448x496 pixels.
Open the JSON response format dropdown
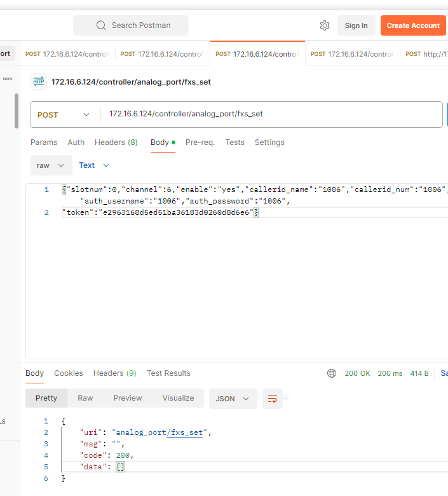[233, 399]
